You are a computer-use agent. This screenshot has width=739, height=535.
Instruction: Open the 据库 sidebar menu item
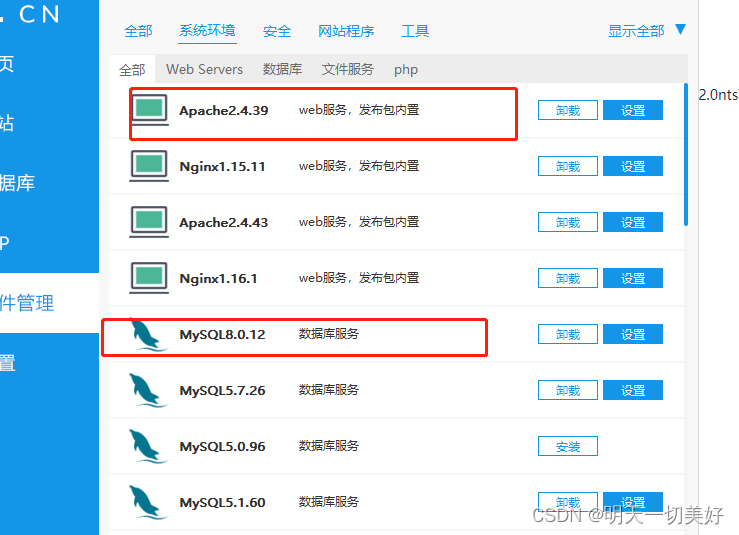(x=17, y=183)
